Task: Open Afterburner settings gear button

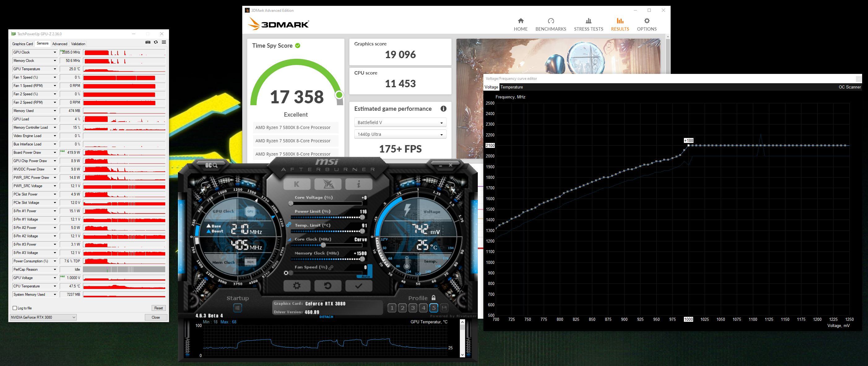Action: click(x=297, y=286)
